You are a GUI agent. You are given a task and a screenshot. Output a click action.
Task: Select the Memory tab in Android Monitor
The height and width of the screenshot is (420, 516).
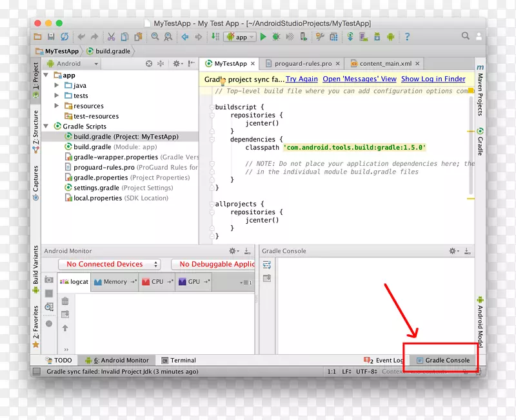115,281
